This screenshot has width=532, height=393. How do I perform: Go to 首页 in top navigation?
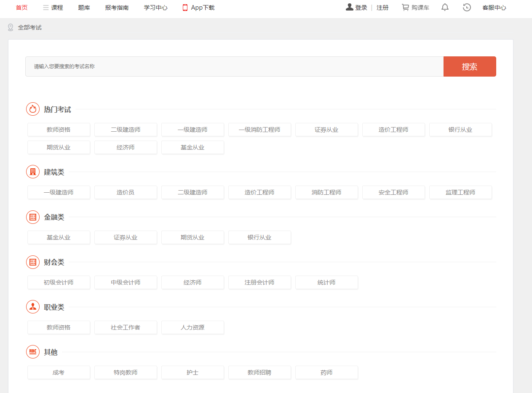pyautogui.click(x=21, y=8)
